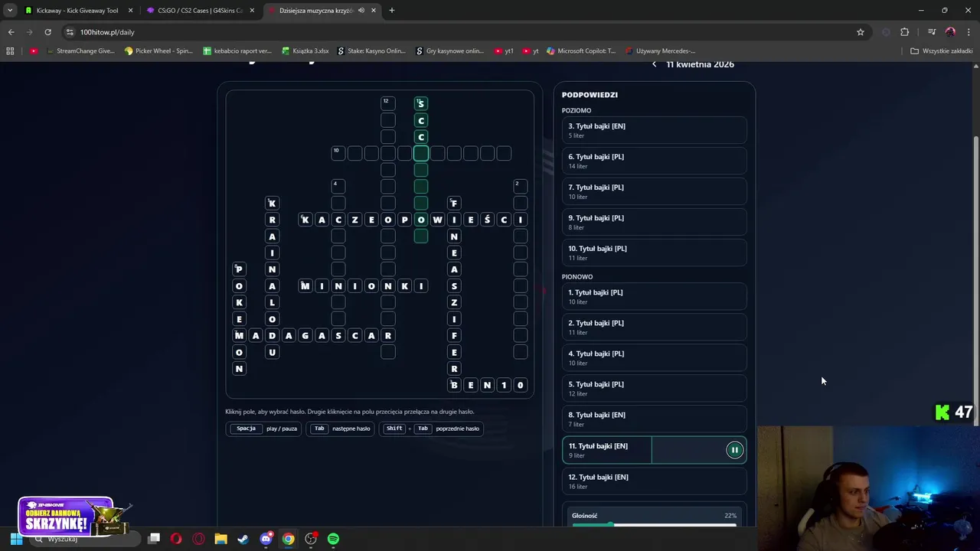View site information icon in address bar
This screenshot has height=551, width=980.
[70, 32]
